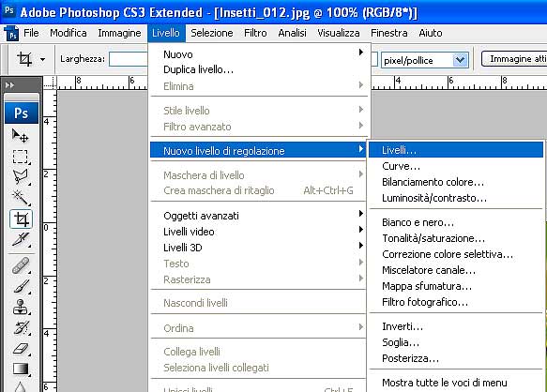Viewport: 547px width, 392px height.
Task: Select the Magic Wand tool
Action: click(x=21, y=198)
